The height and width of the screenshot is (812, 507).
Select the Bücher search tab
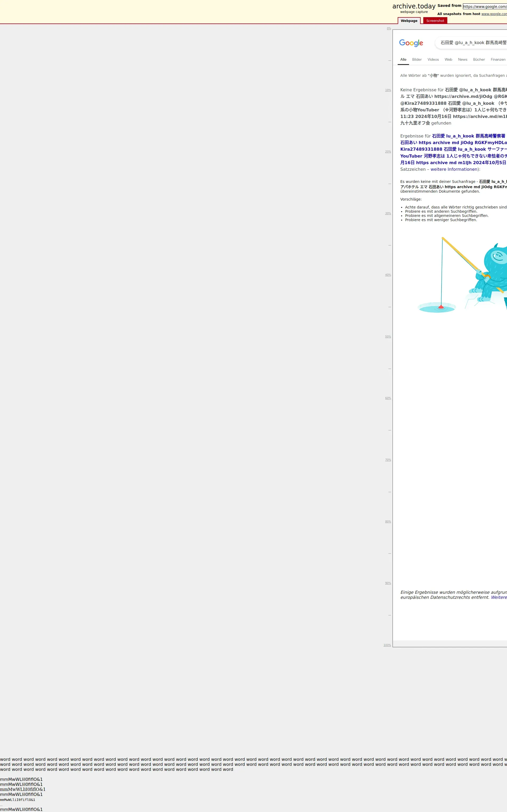(x=479, y=60)
